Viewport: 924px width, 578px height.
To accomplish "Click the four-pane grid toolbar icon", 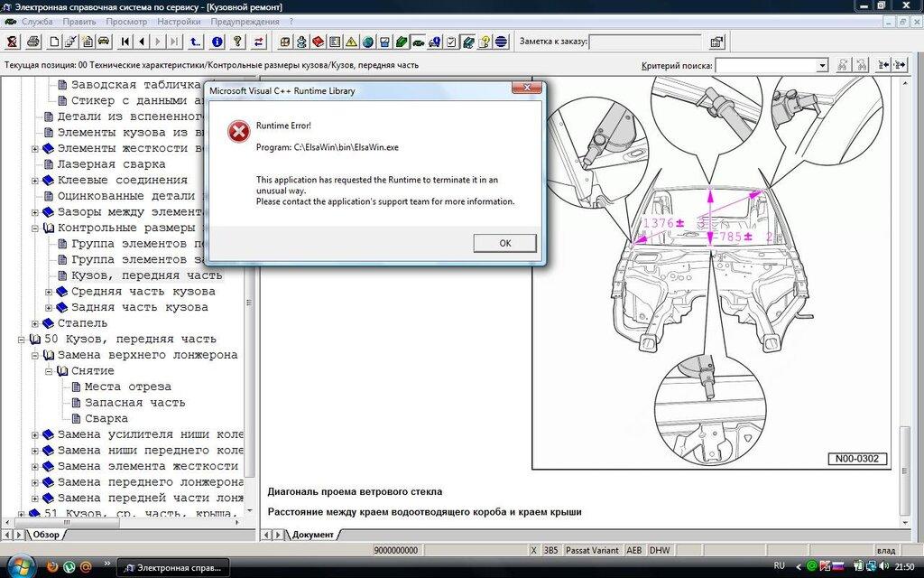I will 285,42.
